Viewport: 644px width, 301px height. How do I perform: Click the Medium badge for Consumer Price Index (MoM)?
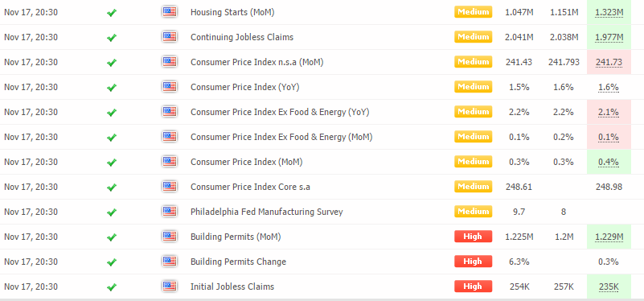[x=473, y=162]
